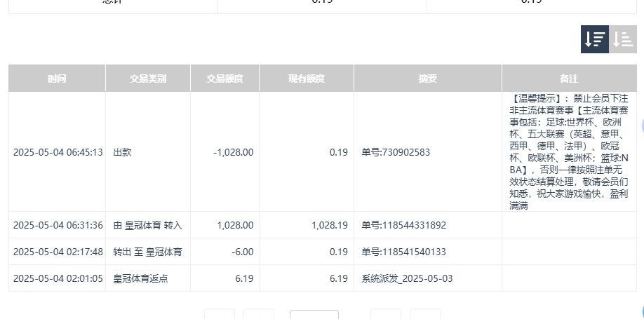Open order 单号:730902583
The height and width of the screenshot is (319, 644).
pos(396,152)
